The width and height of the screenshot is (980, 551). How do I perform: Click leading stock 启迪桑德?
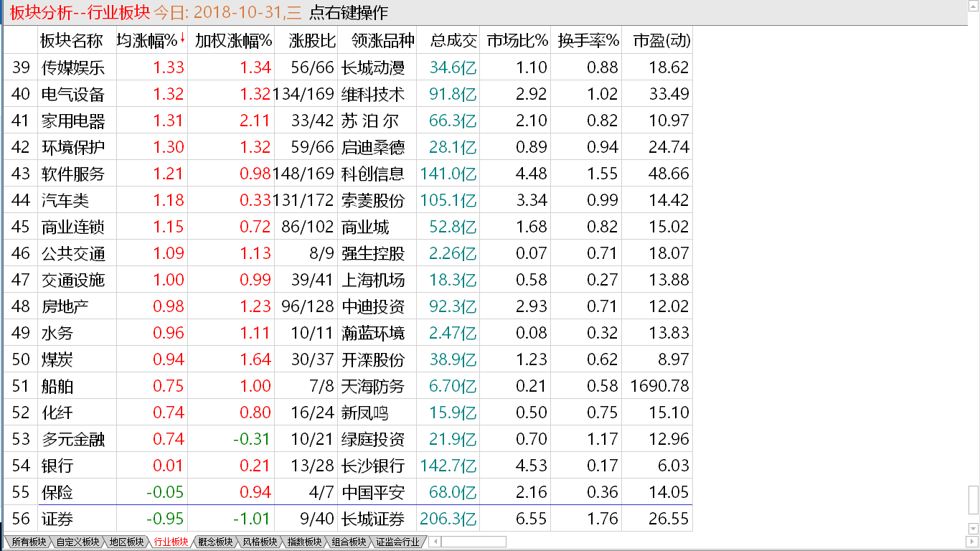373,147
